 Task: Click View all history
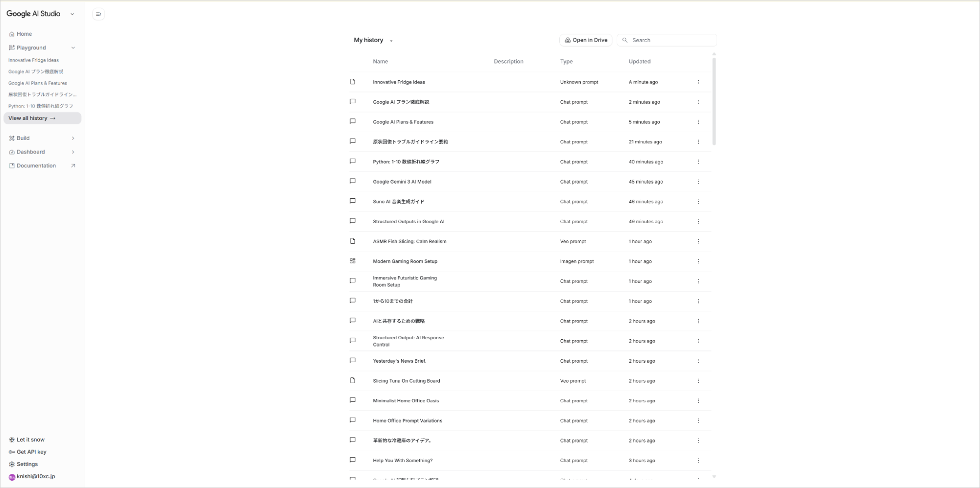[30, 118]
